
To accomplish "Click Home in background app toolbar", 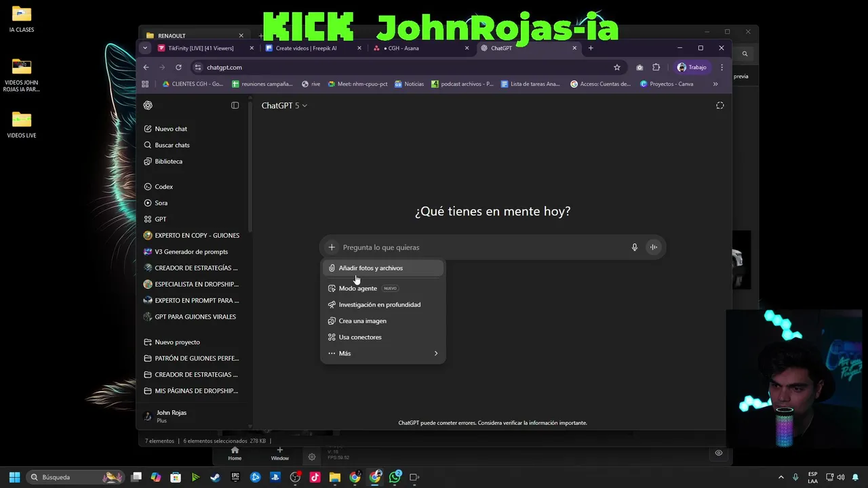I will [235, 453].
